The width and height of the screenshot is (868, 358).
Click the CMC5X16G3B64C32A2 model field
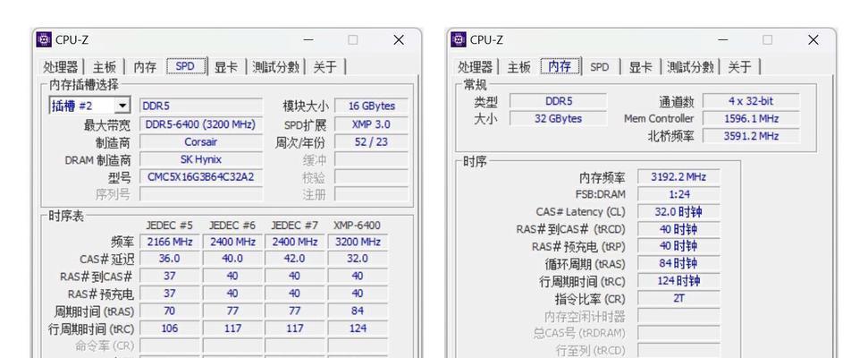click(x=200, y=177)
